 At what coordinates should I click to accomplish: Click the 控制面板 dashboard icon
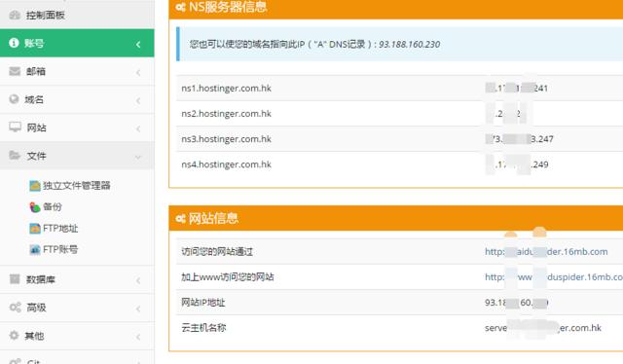coord(15,16)
